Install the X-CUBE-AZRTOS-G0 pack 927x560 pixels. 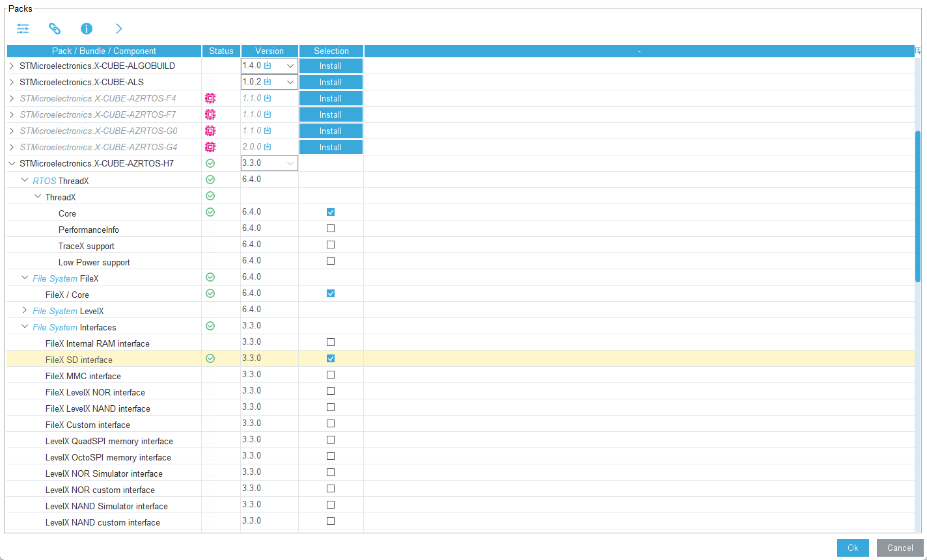[331, 131]
